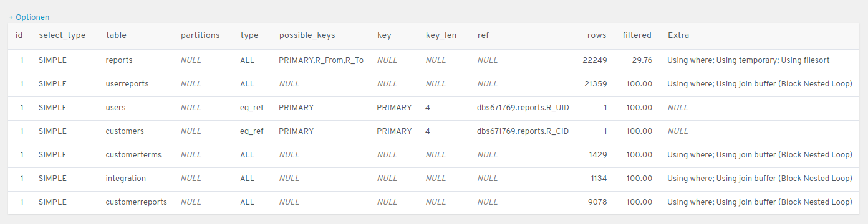868x224 pixels.
Task: Click type ALL in integration row
Action: [248, 179]
